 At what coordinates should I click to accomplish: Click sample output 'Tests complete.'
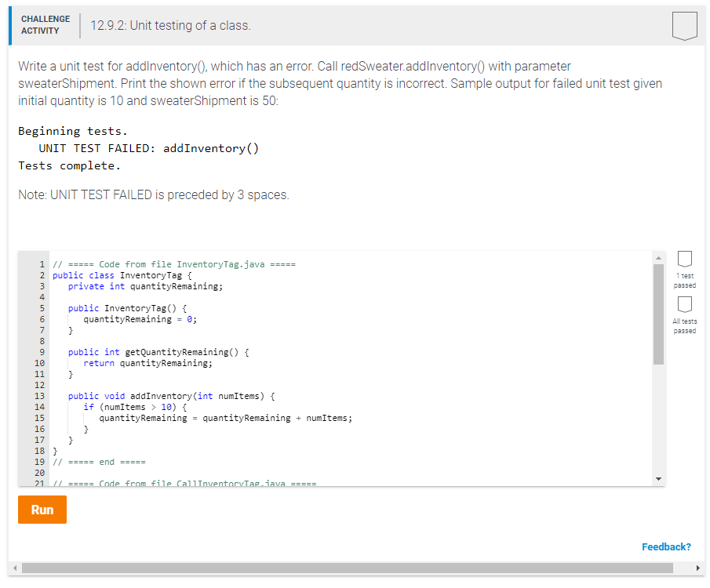[x=69, y=165]
